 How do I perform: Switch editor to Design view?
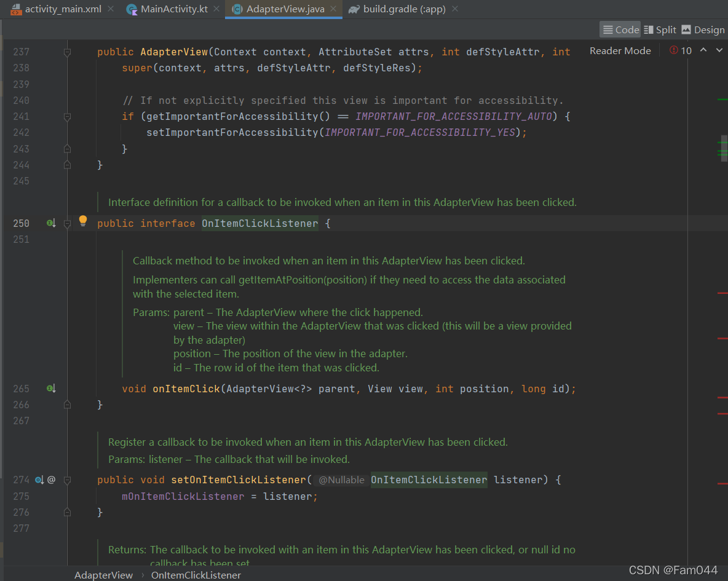tap(703, 30)
